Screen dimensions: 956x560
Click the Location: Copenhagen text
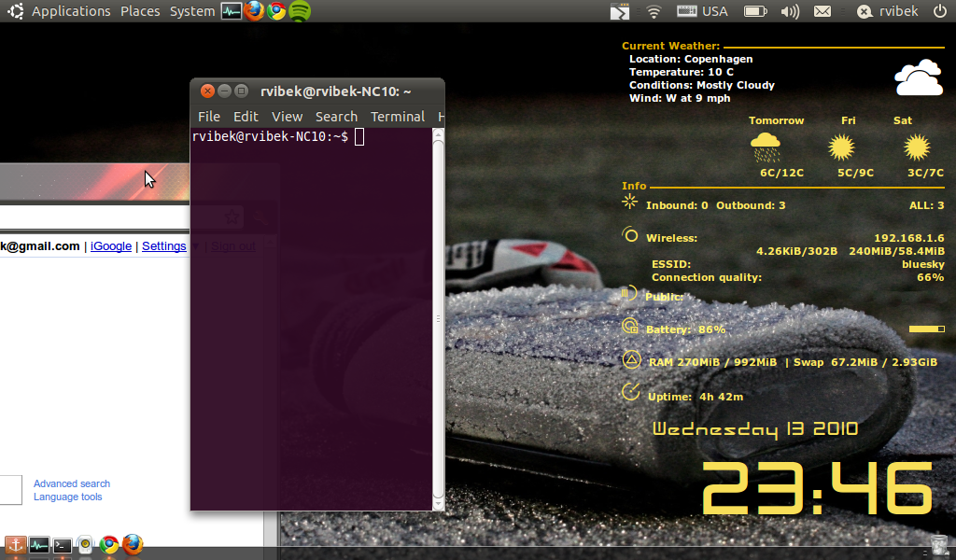[691, 59]
